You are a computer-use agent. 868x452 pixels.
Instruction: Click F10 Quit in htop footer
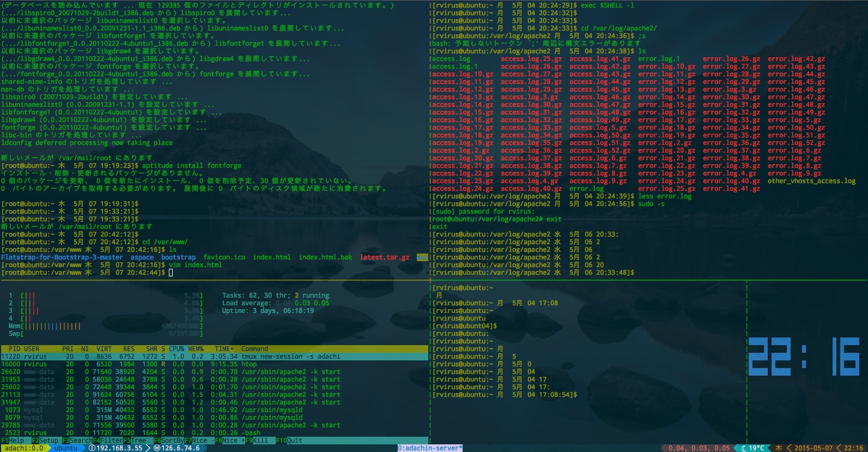tap(289, 441)
